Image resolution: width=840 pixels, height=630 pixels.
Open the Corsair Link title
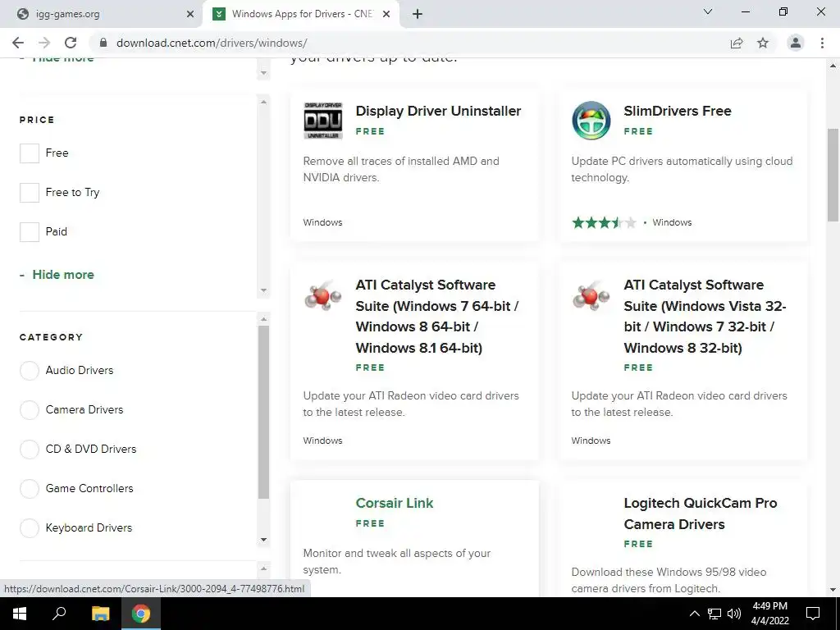[395, 503]
